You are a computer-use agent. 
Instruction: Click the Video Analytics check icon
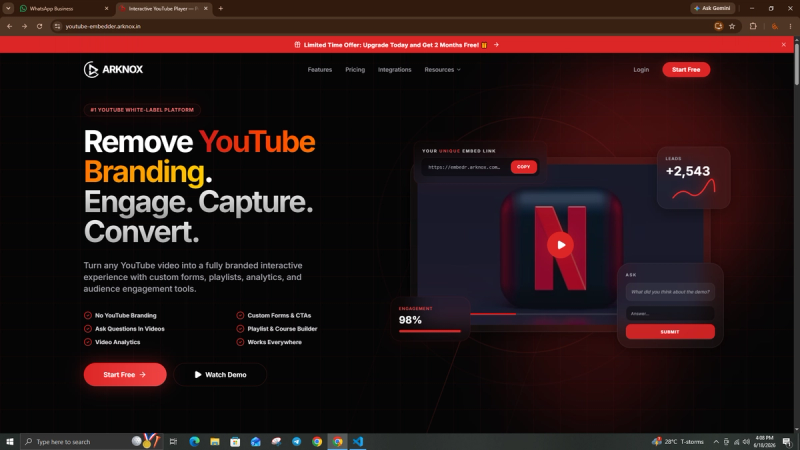click(88, 342)
